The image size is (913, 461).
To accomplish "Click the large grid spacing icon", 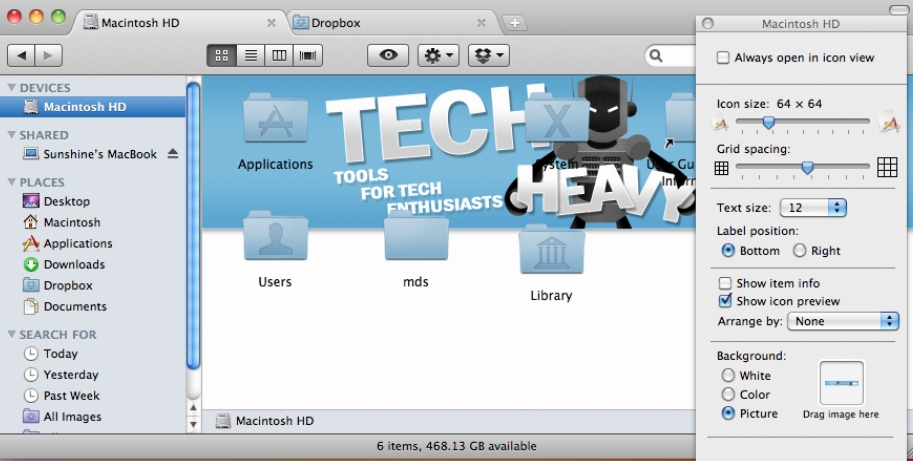I will (887, 167).
